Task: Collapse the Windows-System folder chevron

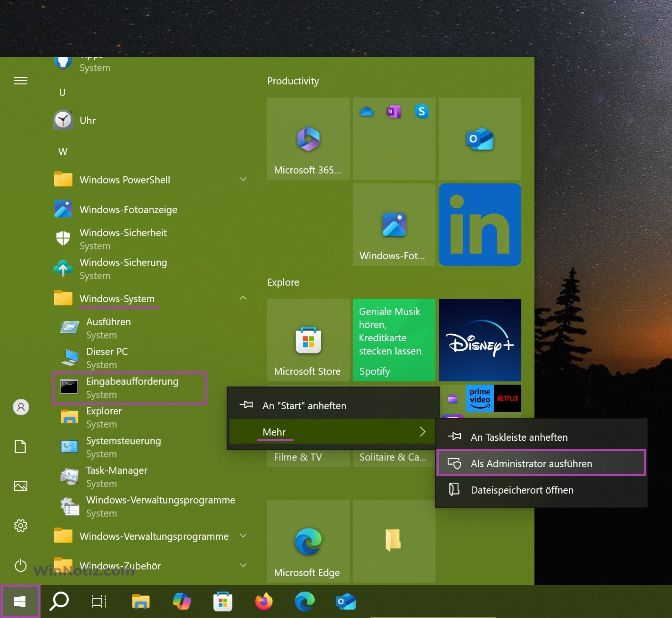Action: (243, 298)
